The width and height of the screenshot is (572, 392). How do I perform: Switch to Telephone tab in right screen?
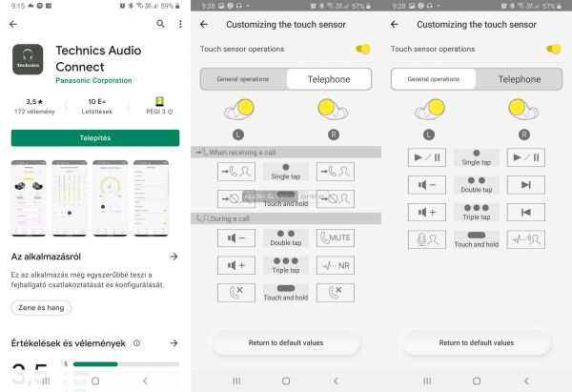coord(520,79)
